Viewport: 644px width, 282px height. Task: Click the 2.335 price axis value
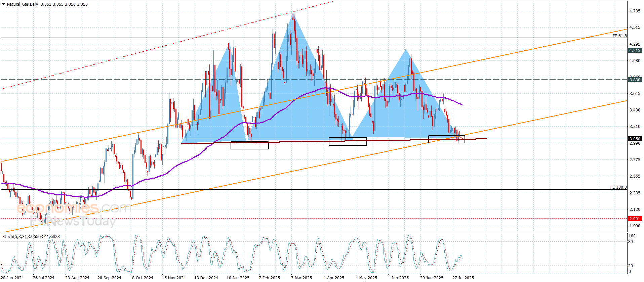pos(635,193)
